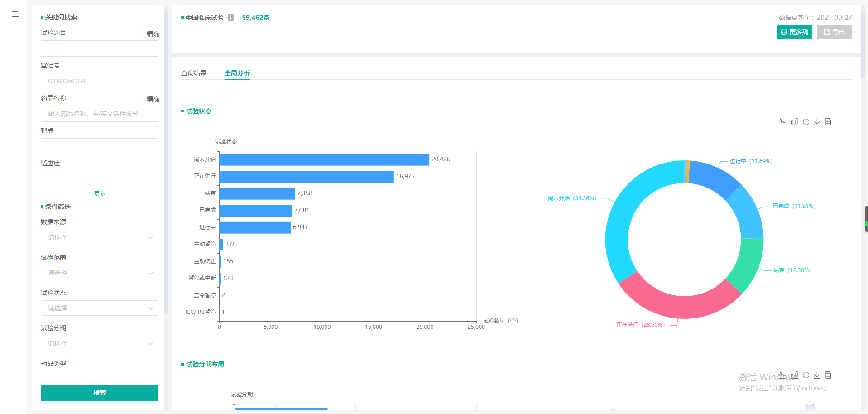
Task: Focus the 登记号 CTR/ChiCTR input
Action: tap(100, 81)
